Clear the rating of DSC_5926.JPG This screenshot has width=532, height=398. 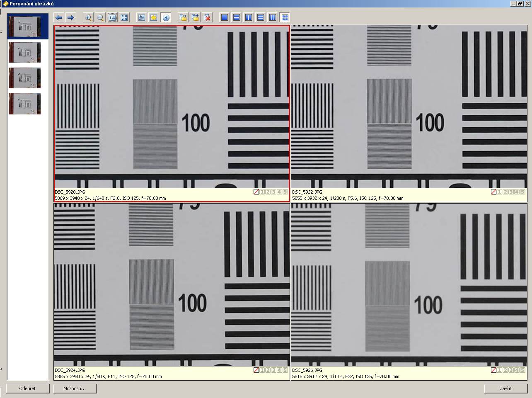click(493, 370)
